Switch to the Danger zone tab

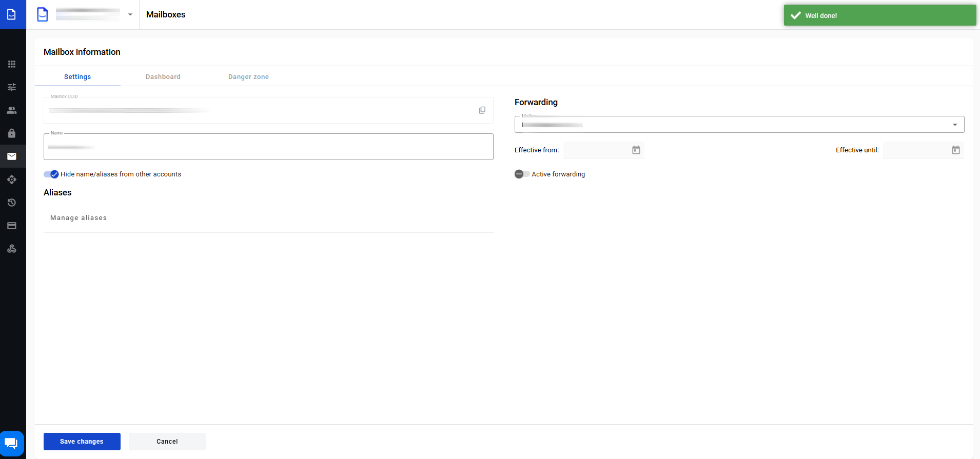pos(248,77)
